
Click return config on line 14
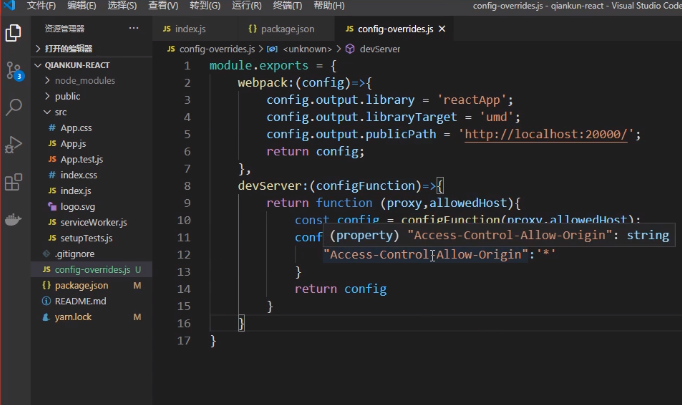pyautogui.click(x=341, y=289)
